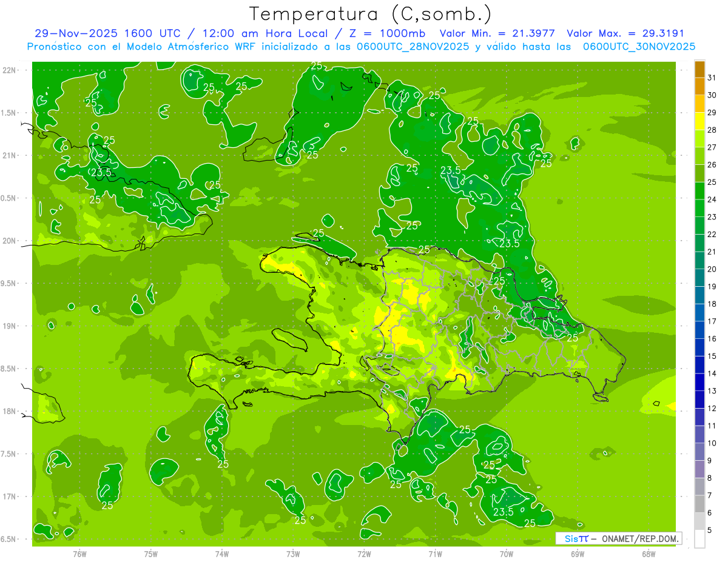
Task: Click the '22N' latitude axis label
Action: (10, 70)
